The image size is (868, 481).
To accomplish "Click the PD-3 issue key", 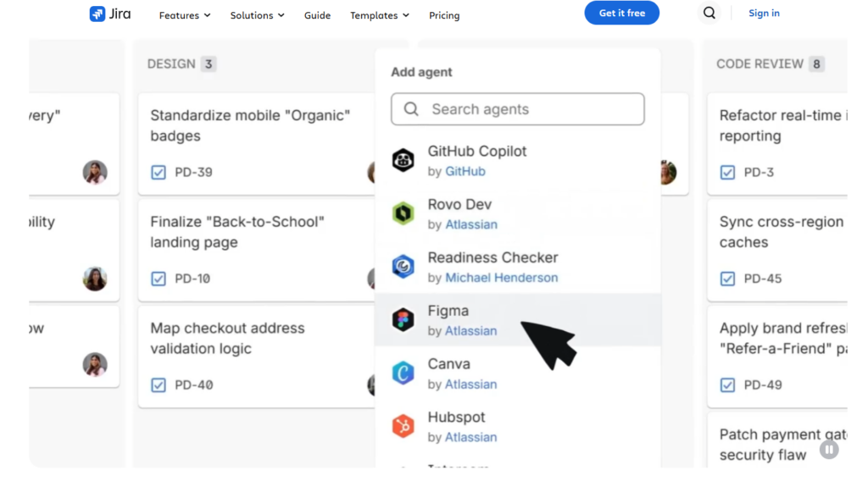I will pos(759,173).
